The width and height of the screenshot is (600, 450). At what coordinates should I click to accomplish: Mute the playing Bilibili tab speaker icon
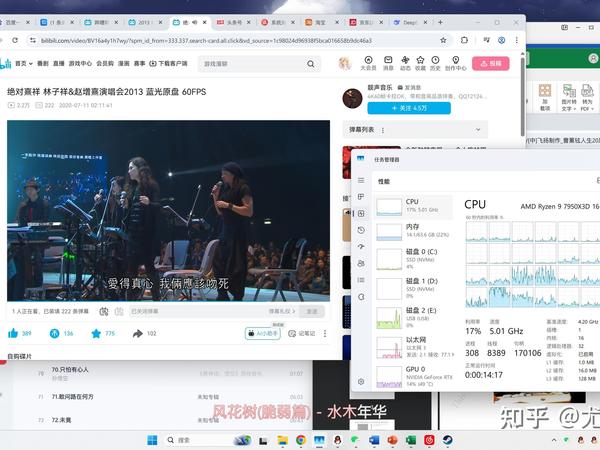click(x=194, y=23)
